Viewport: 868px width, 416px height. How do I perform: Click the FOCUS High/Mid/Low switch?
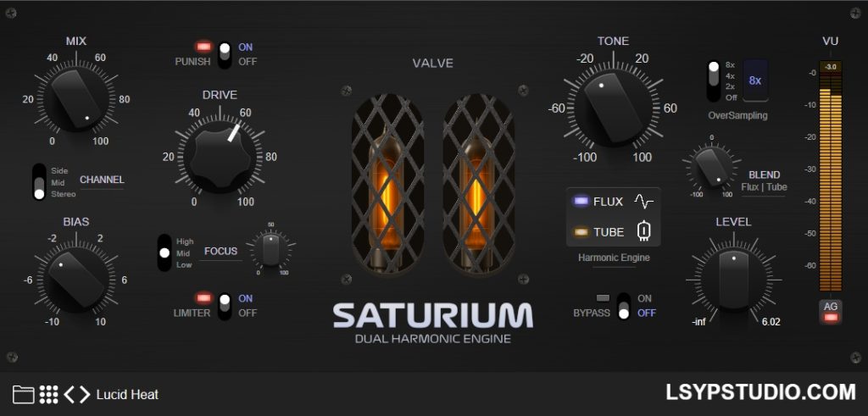pos(164,252)
